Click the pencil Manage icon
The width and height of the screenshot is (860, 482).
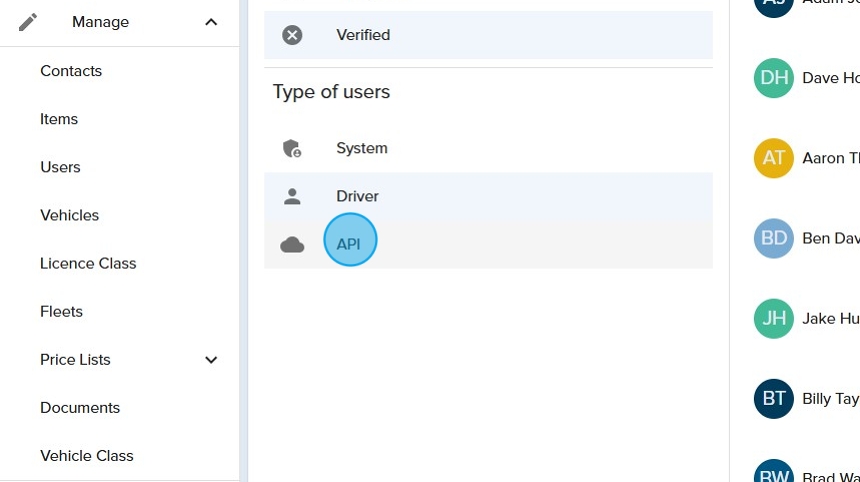click(28, 22)
